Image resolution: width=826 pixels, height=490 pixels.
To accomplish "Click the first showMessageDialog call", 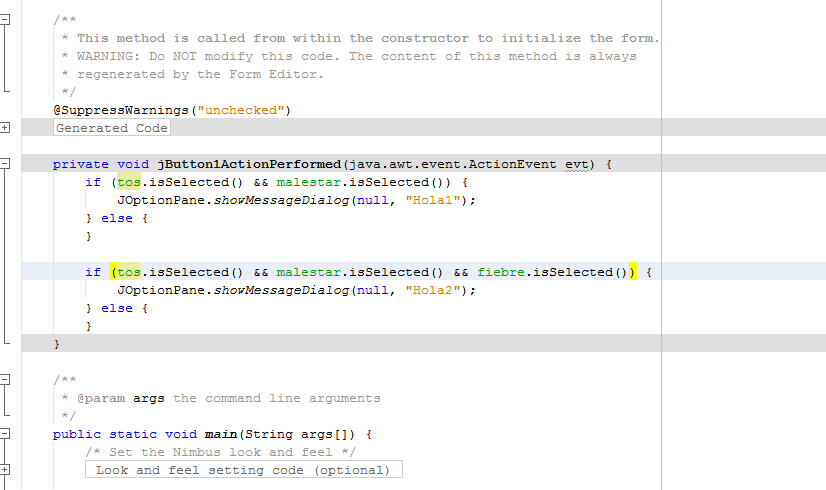I will point(281,200).
